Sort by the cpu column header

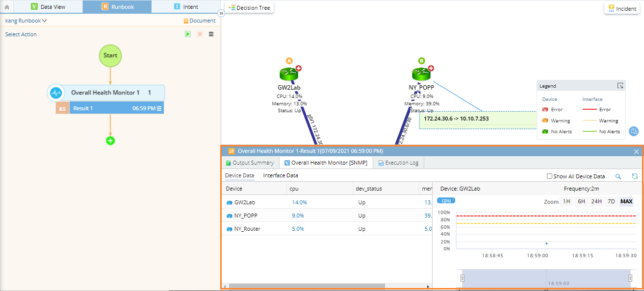click(x=320, y=189)
